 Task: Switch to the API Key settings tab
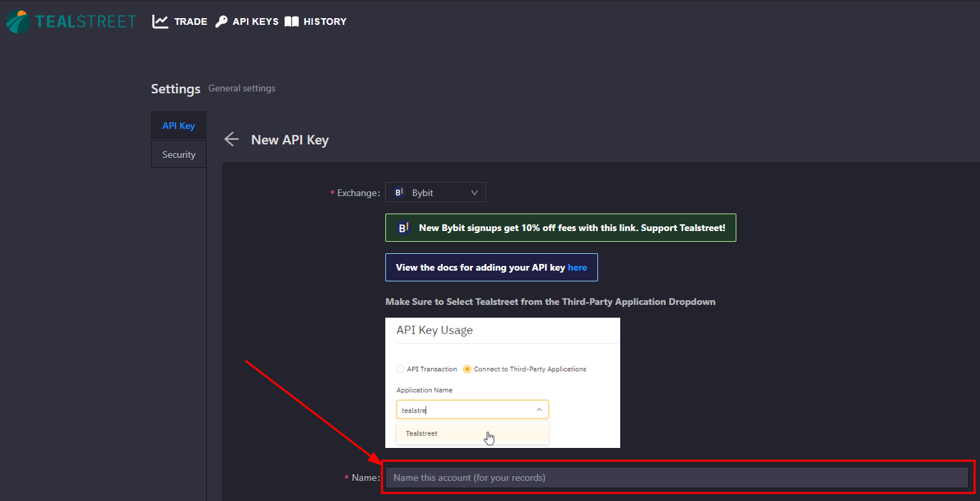click(179, 126)
